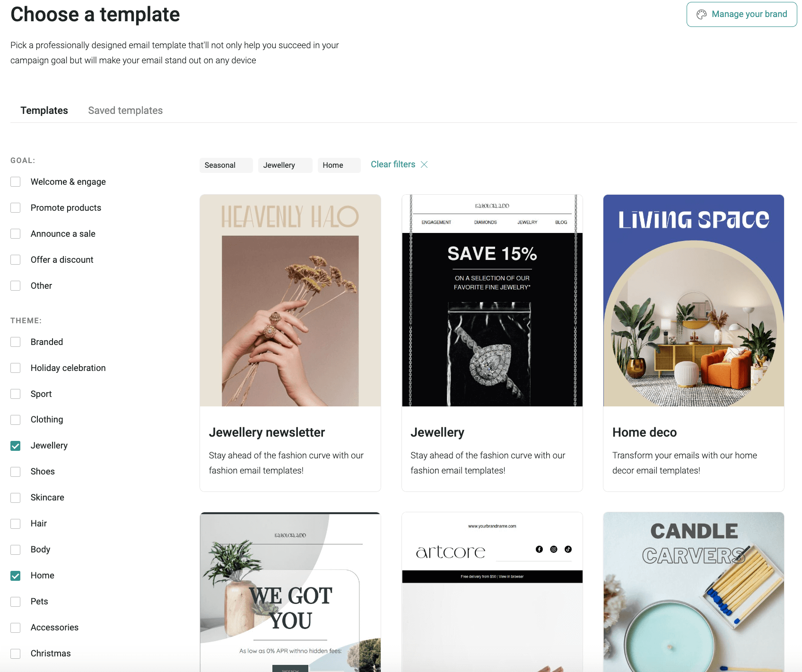
Task: Check the Promote products goal
Action: coord(16,208)
